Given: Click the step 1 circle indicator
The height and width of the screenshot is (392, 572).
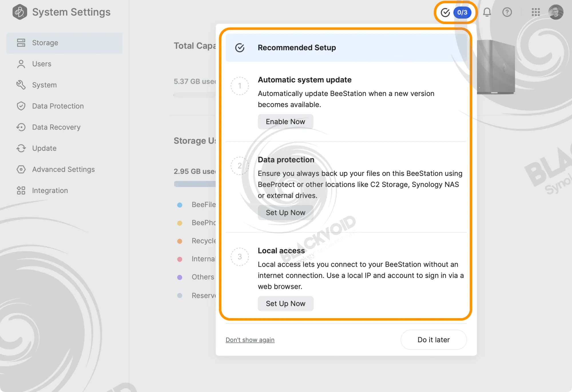Looking at the screenshot, I should point(240,86).
